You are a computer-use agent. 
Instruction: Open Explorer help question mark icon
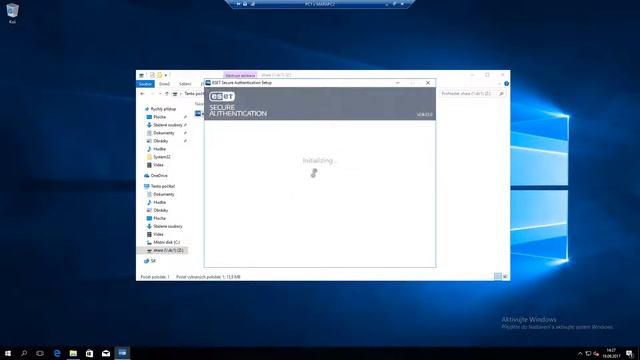[x=506, y=84]
